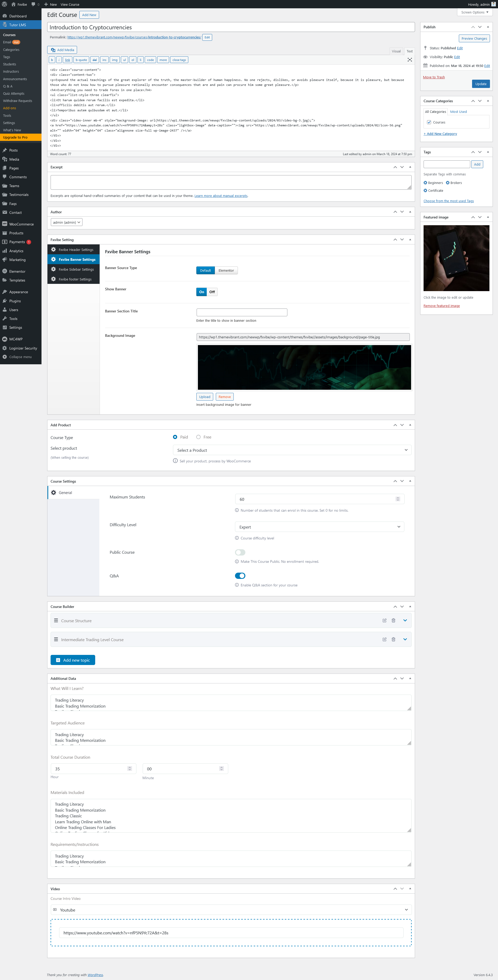Switch to Most Used categories tab

458,112
